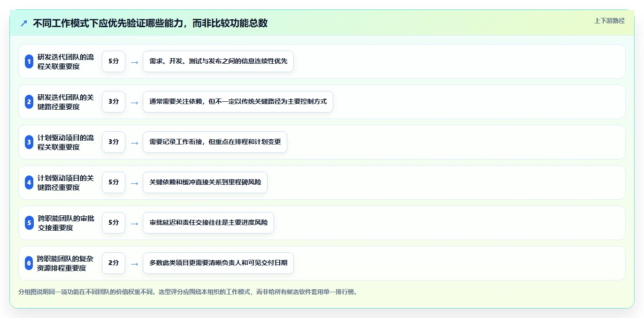The image size is (644, 318).
Task: Click the 5分 score in 研发迭代团队的流程关联 row
Action: click(114, 61)
